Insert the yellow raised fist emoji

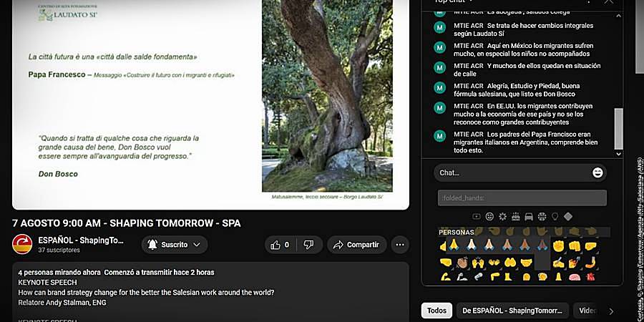point(559,246)
